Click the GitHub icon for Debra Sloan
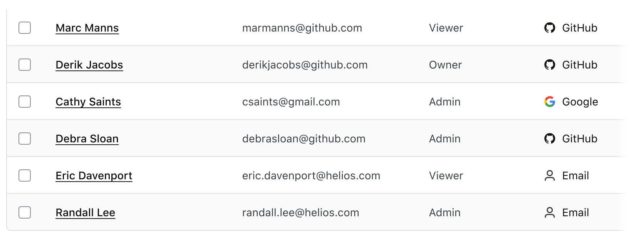This screenshot has height=247, width=644. (x=550, y=139)
